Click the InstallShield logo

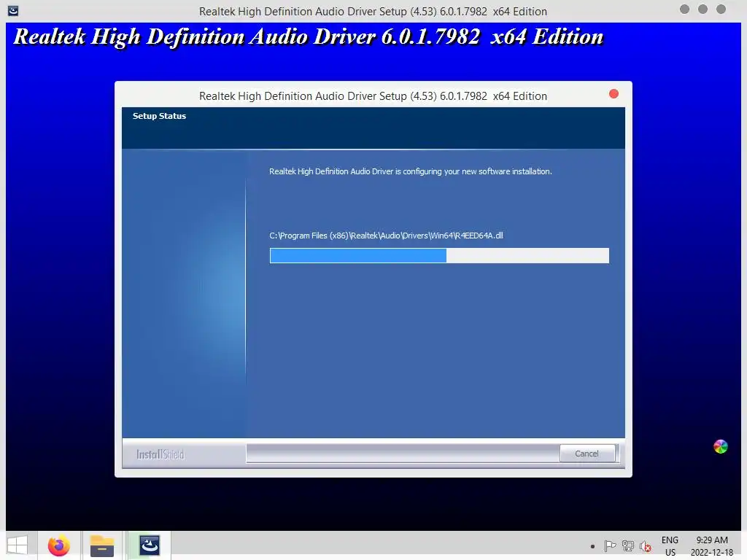point(160,454)
